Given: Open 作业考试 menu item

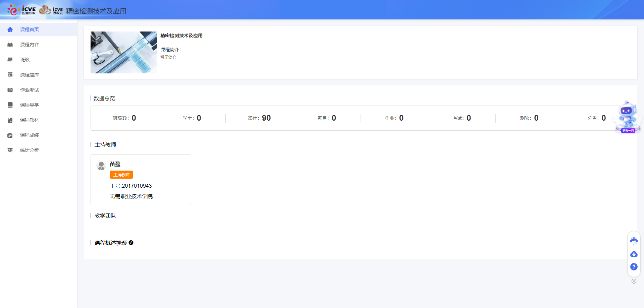Looking at the screenshot, I should click(x=39, y=90).
